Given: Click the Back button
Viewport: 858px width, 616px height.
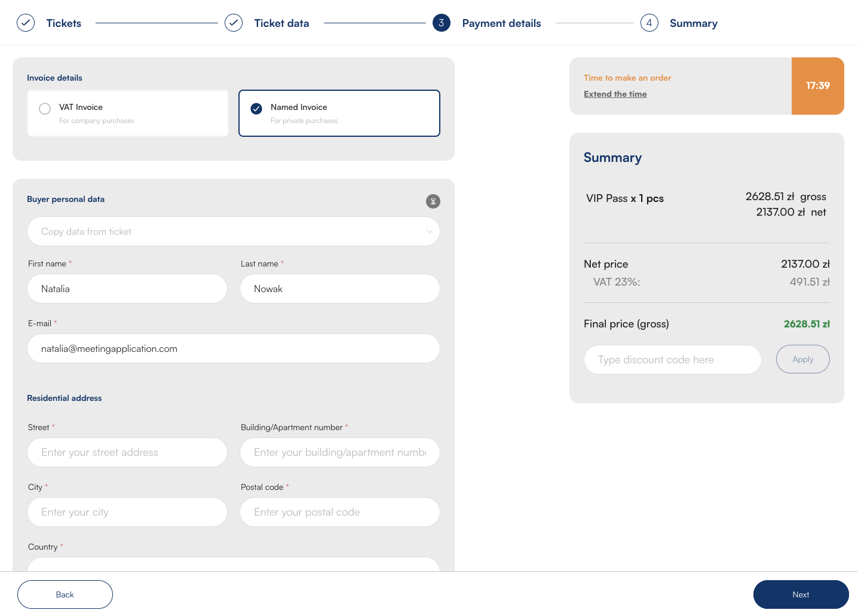Looking at the screenshot, I should 65,594.
